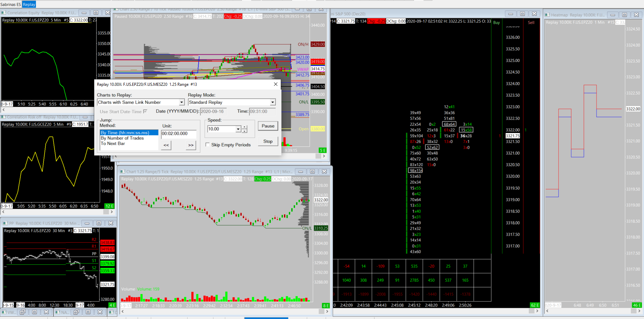Viewport: 644px width, 319px height.
Task: Click left scroll arrow under 1.25 Range chart
Action: coord(123,312)
